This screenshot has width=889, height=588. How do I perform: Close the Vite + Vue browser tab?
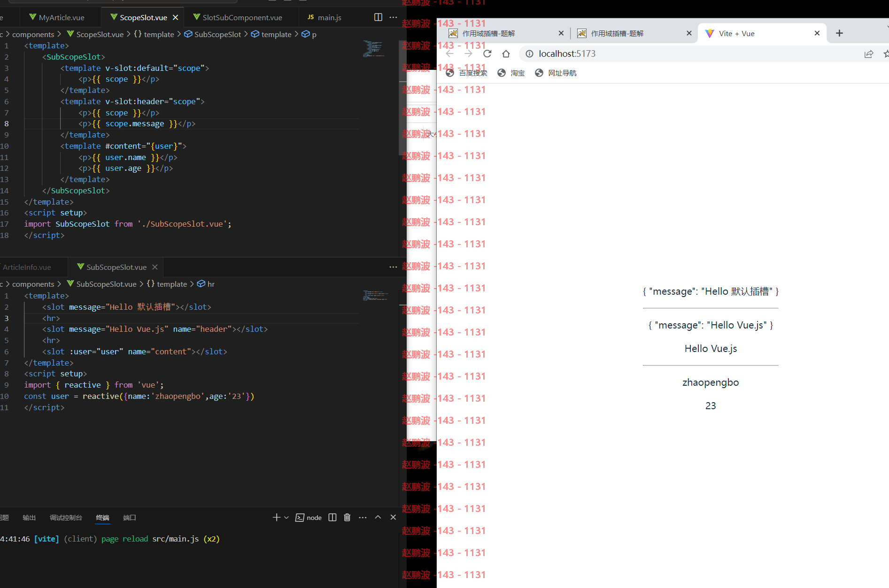[817, 33]
